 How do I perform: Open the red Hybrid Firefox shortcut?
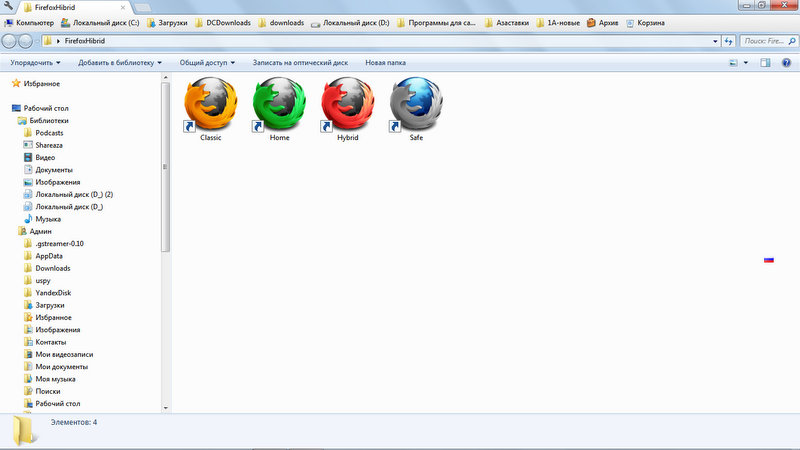click(x=347, y=105)
